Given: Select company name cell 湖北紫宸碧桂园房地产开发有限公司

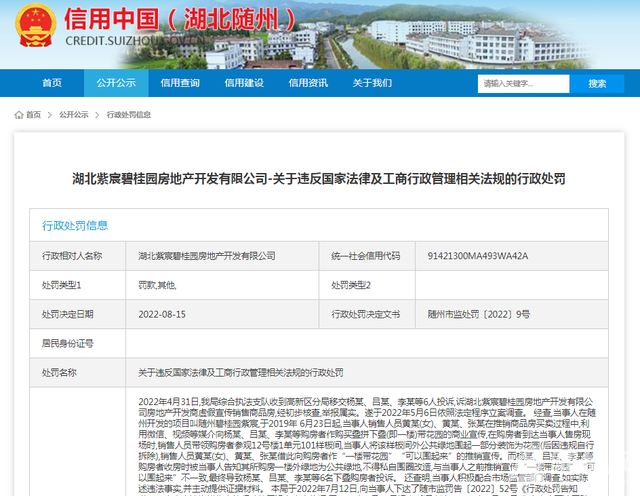Looking at the screenshot, I should pos(222,256).
